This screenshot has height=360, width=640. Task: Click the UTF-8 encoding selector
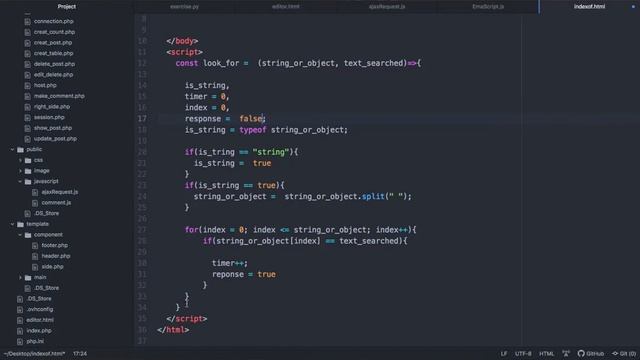pyautogui.click(x=523, y=353)
